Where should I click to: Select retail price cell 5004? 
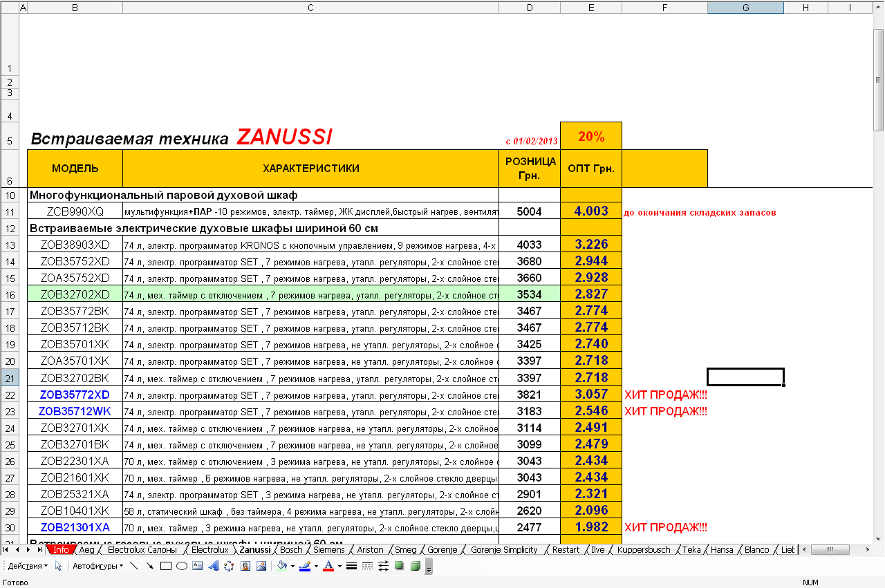pyautogui.click(x=530, y=211)
